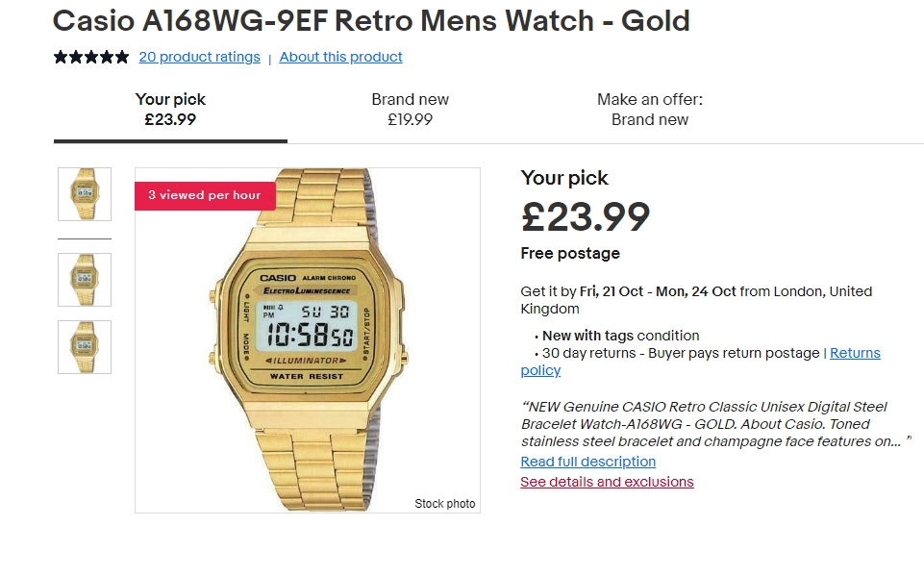Select the third watch thumbnail
924x576 pixels.
coord(85,347)
